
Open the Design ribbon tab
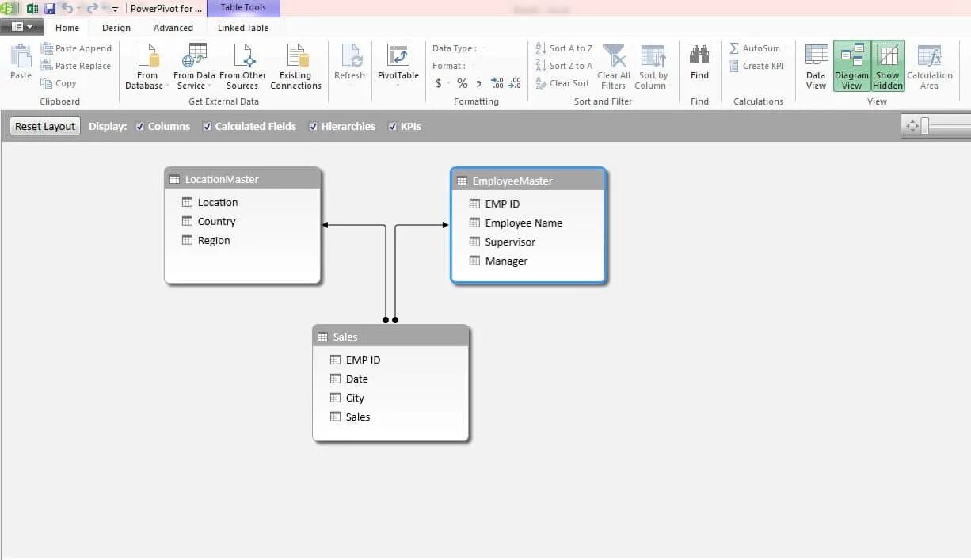[x=116, y=28]
